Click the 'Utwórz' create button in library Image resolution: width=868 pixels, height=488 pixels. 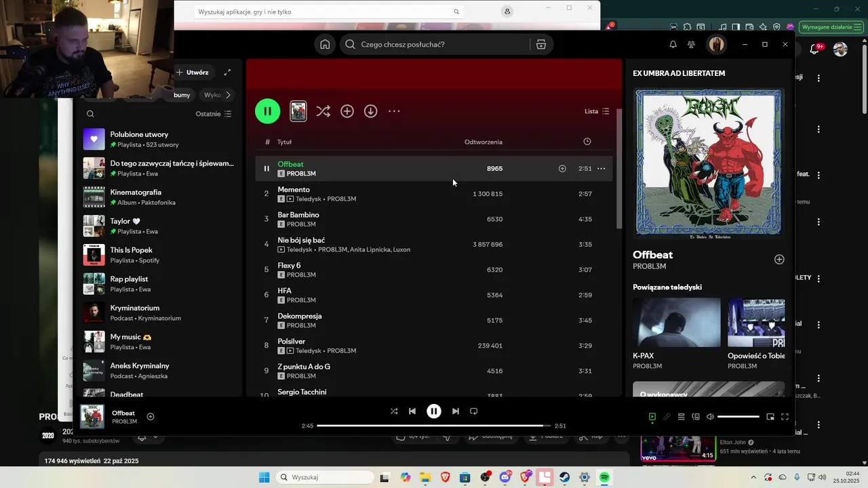click(193, 72)
